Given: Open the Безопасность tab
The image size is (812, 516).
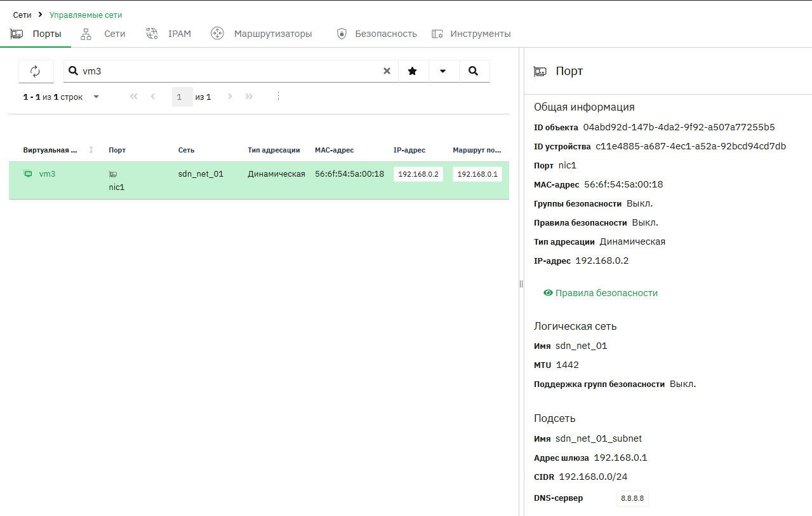Looking at the screenshot, I should [x=377, y=34].
